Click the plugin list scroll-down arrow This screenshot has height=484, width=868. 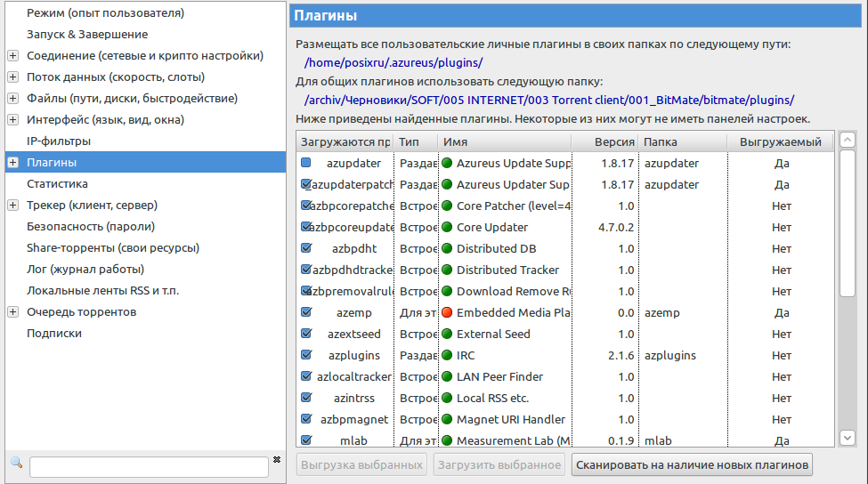pyautogui.click(x=848, y=438)
